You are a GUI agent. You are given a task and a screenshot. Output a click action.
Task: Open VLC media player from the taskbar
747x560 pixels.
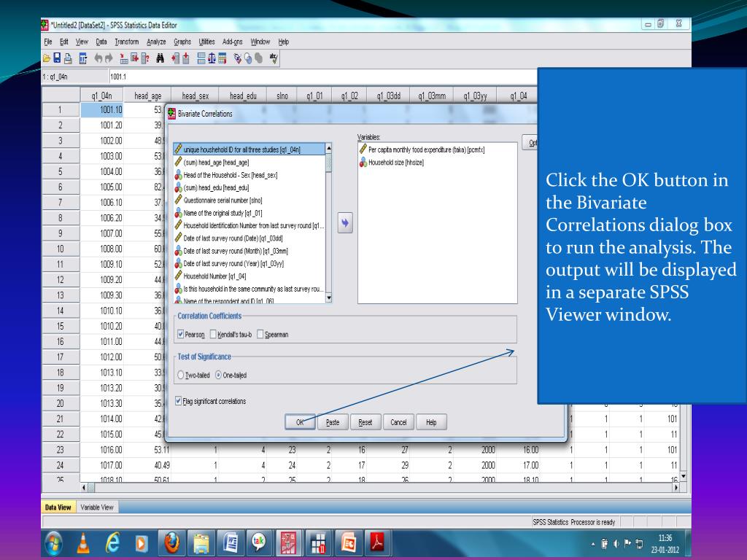pyautogui.click(x=83, y=542)
